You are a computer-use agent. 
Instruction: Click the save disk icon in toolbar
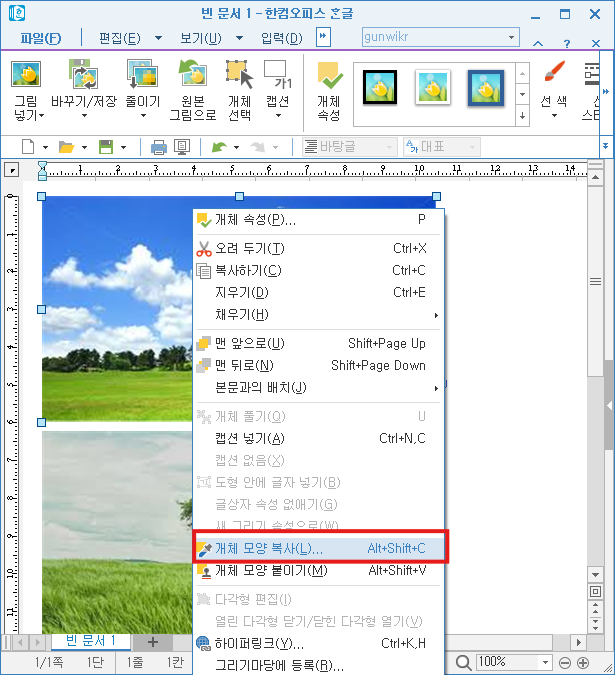click(x=105, y=147)
